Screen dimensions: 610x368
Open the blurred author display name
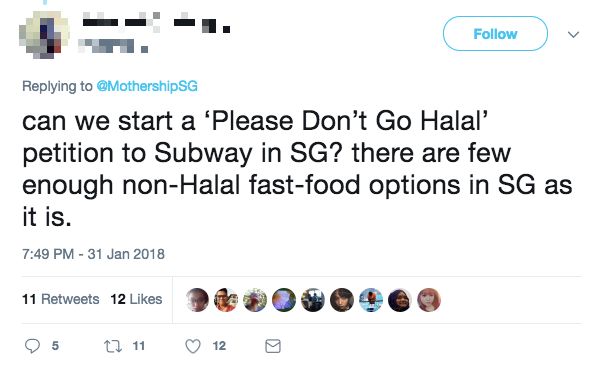tap(156, 23)
